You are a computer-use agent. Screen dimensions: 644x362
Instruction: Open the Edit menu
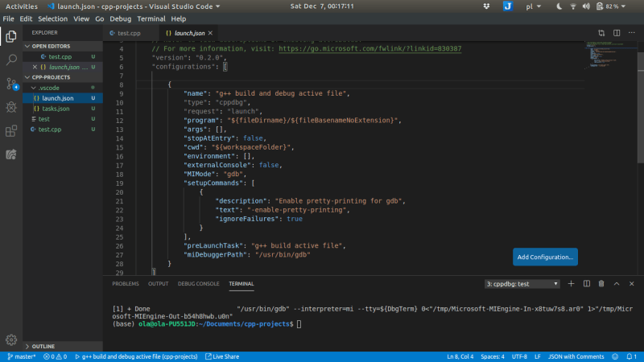pos(26,19)
